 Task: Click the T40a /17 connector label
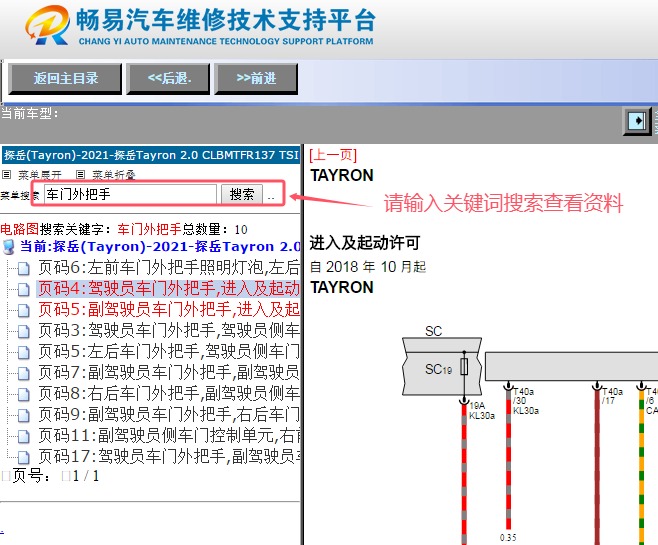(x=612, y=396)
